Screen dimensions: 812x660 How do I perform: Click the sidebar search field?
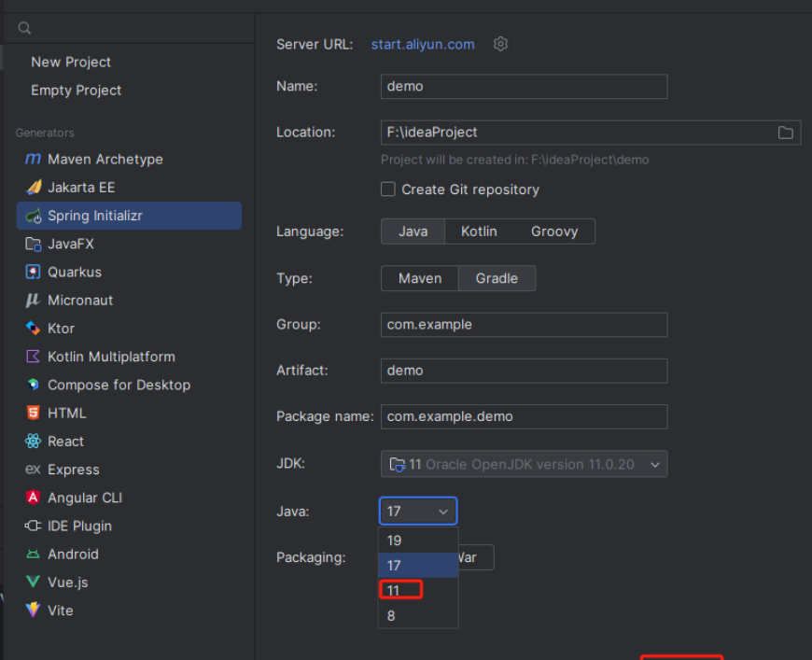(x=129, y=28)
